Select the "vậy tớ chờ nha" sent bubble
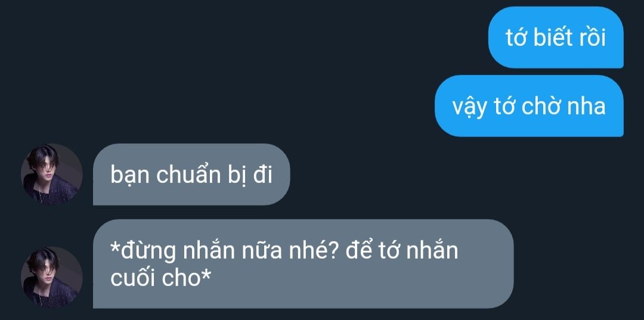The image size is (644, 320). [x=529, y=106]
